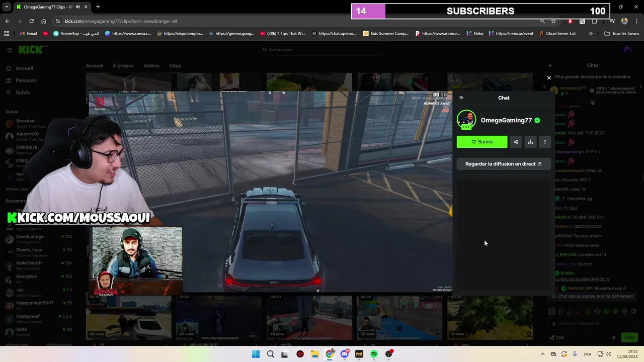
Task: Close the clip viewer with the X
Action: 549,78
